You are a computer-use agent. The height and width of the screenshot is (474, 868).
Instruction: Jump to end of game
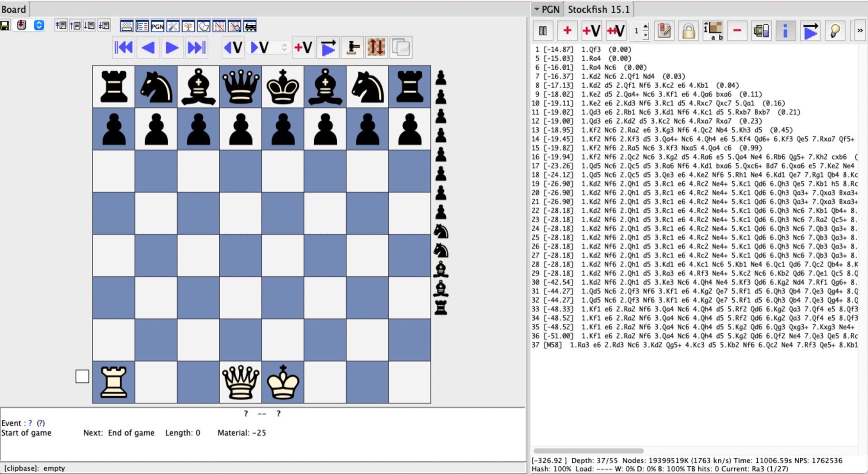tap(196, 47)
